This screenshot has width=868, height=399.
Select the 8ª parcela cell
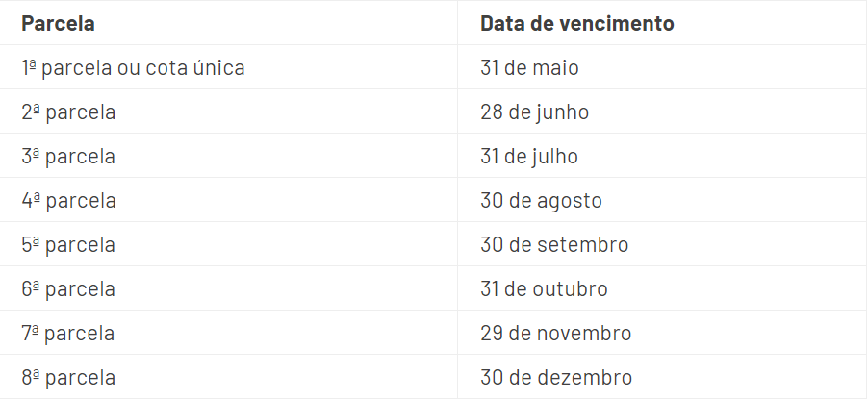pos(68,378)
